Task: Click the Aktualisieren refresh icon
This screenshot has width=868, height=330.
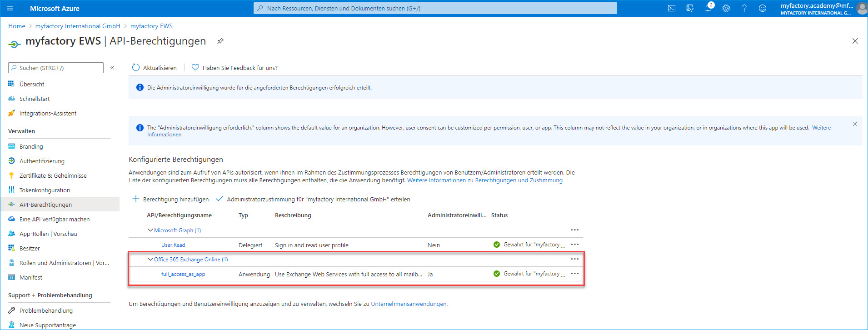Action: coord(135,67)
